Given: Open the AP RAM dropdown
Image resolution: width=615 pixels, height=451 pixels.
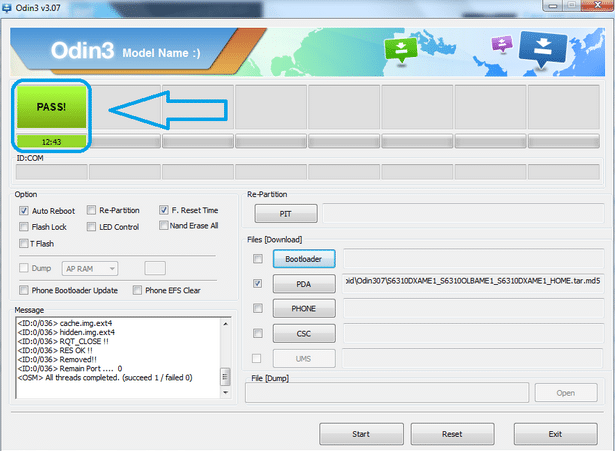Looking at the screenshot, I should coord(90,269).
